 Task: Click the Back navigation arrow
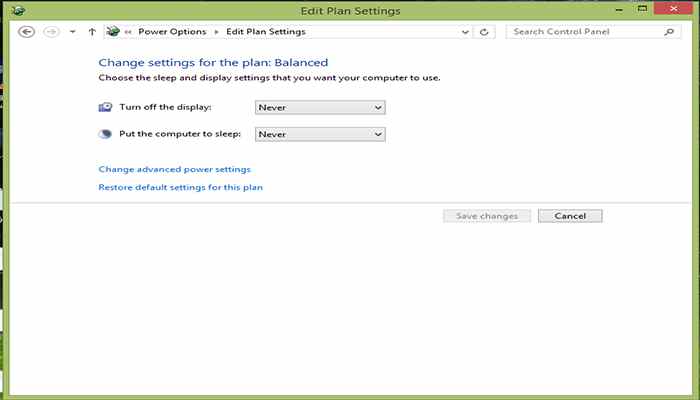pos(27,32)
